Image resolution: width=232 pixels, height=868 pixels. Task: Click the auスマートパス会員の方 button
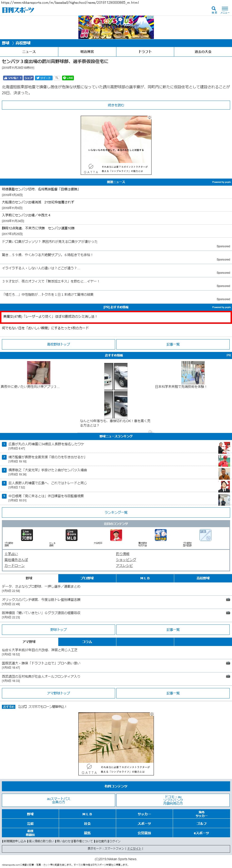[59, 800]
